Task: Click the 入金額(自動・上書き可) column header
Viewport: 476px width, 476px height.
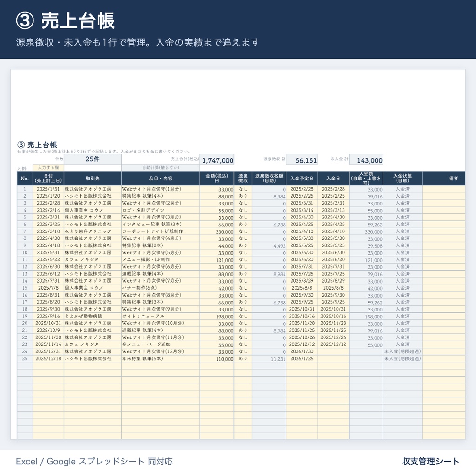Action: 366,178
